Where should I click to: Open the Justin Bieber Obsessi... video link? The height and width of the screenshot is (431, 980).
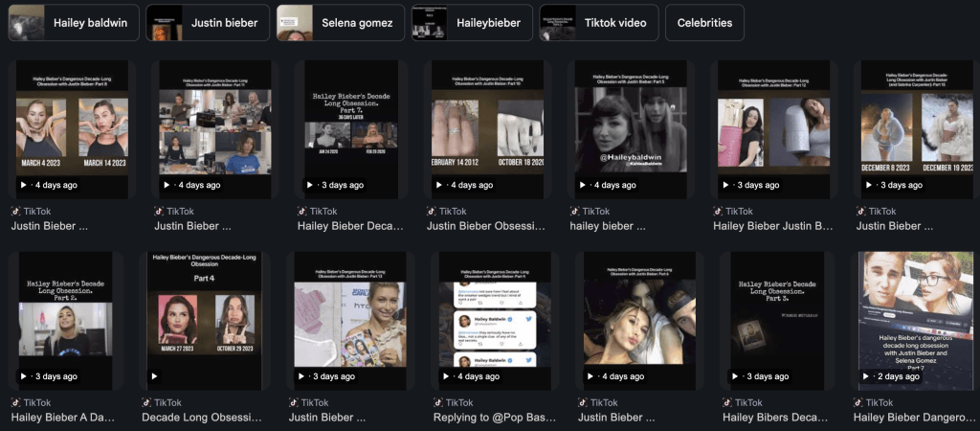coord(485,226)
